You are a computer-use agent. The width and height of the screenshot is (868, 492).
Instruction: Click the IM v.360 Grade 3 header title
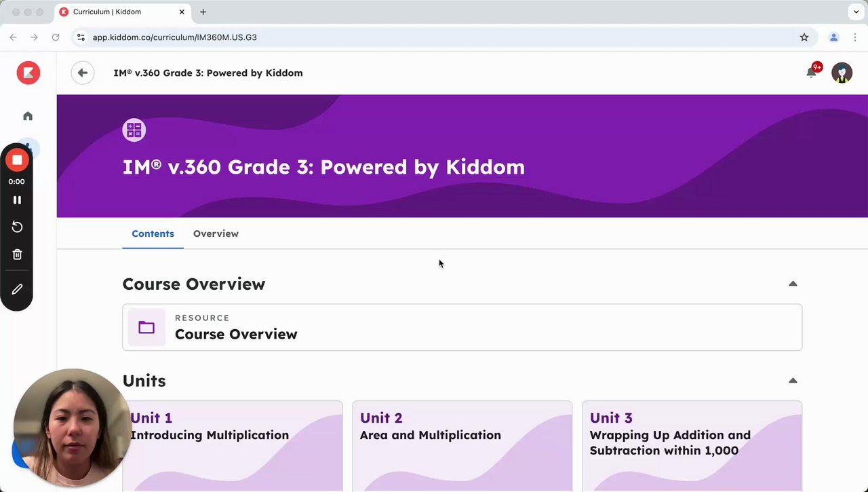[x=208, y=73]
